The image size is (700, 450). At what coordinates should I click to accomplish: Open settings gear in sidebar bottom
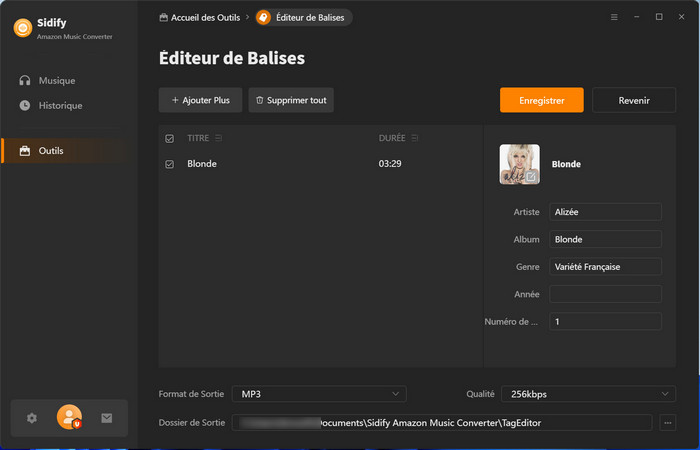pyautogui.click(x=32, y=418)
